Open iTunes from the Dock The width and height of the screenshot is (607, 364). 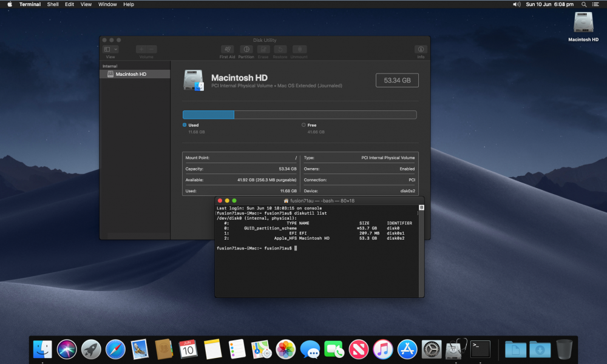click(383, 349)
